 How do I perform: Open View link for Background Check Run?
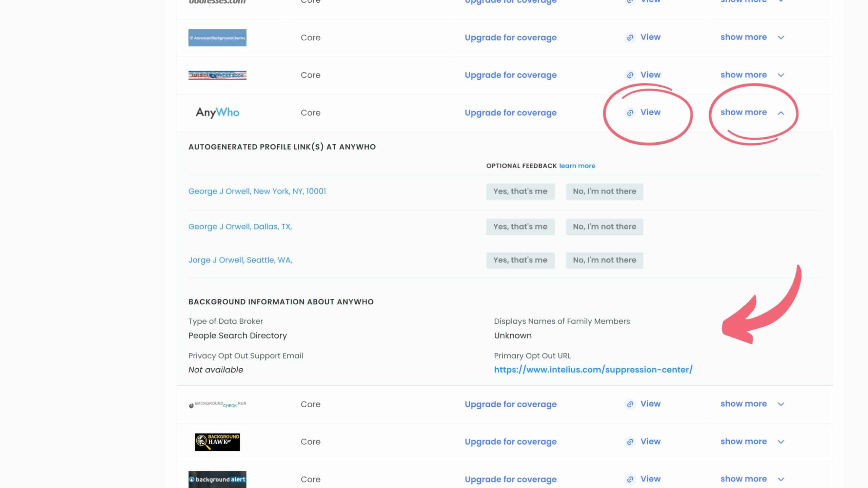pyautogui.click(x=650, y=404)
